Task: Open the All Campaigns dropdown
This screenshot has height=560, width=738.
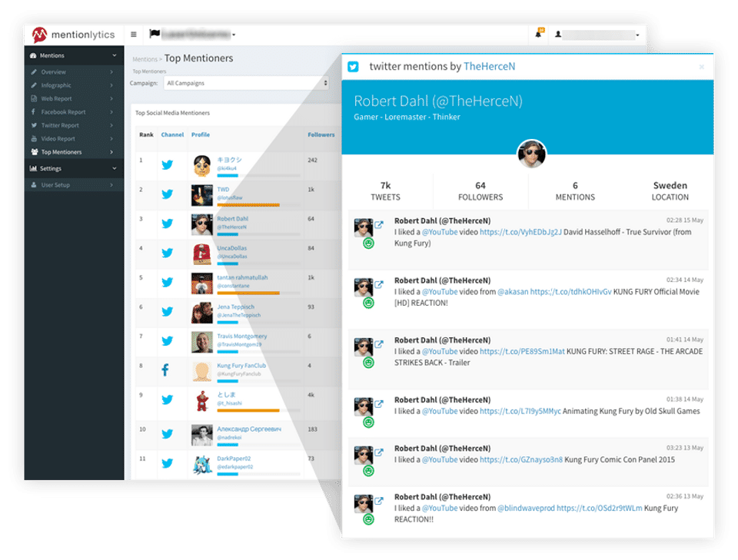Action: [246, 83]
